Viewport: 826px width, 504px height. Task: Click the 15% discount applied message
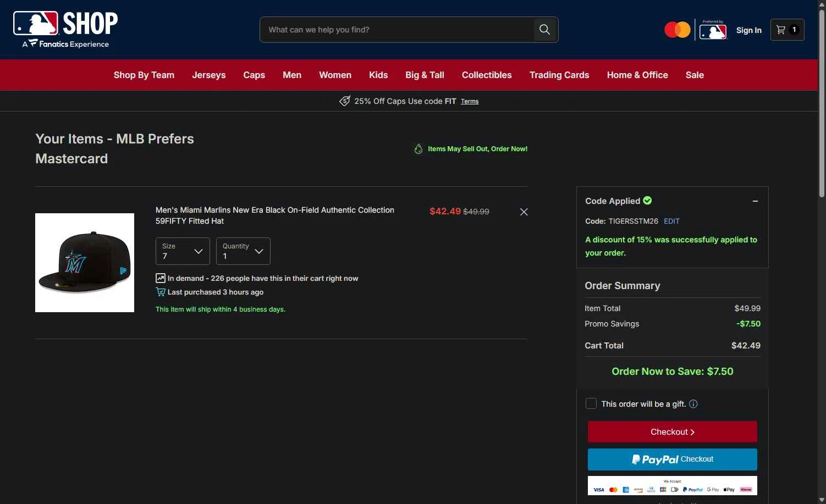click(x=671, y=246)
